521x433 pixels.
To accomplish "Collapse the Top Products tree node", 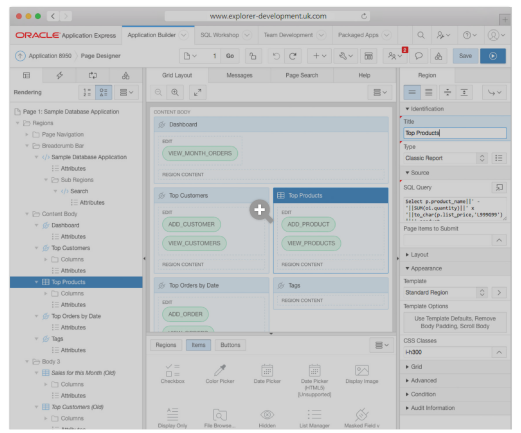I will 36,282.
